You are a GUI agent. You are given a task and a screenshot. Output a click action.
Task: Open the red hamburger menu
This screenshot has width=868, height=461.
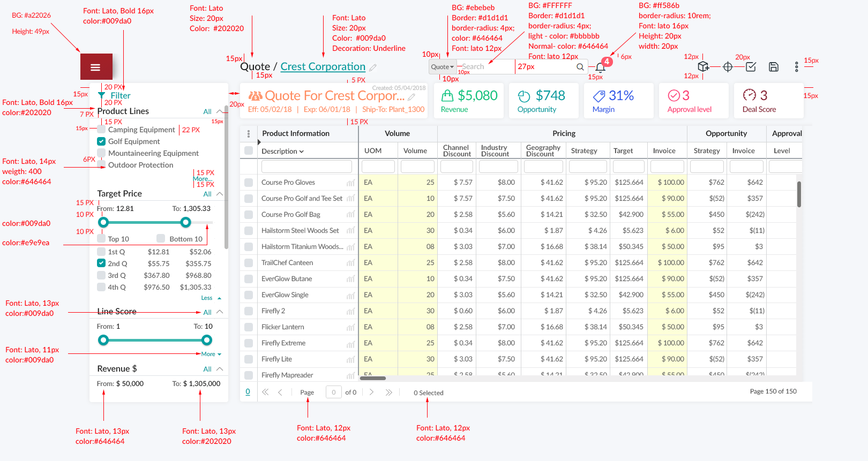96,67
